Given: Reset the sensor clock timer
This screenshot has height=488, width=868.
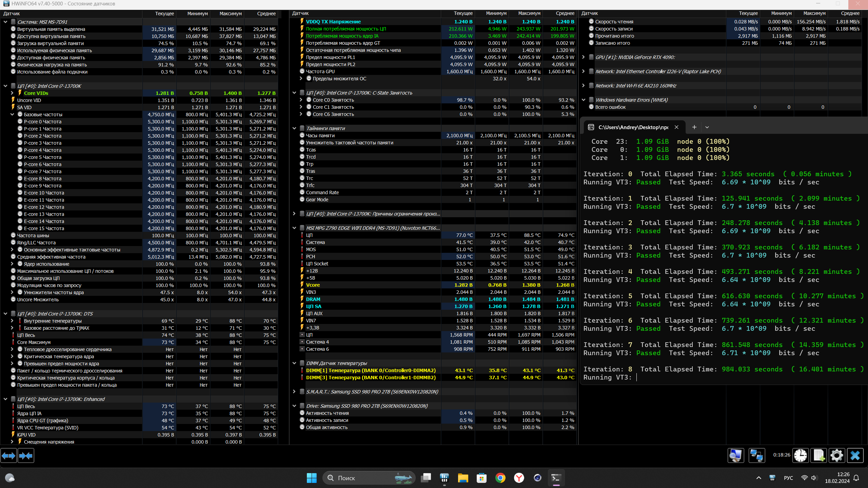Looking at the screenshot, I should pos(801,455).
